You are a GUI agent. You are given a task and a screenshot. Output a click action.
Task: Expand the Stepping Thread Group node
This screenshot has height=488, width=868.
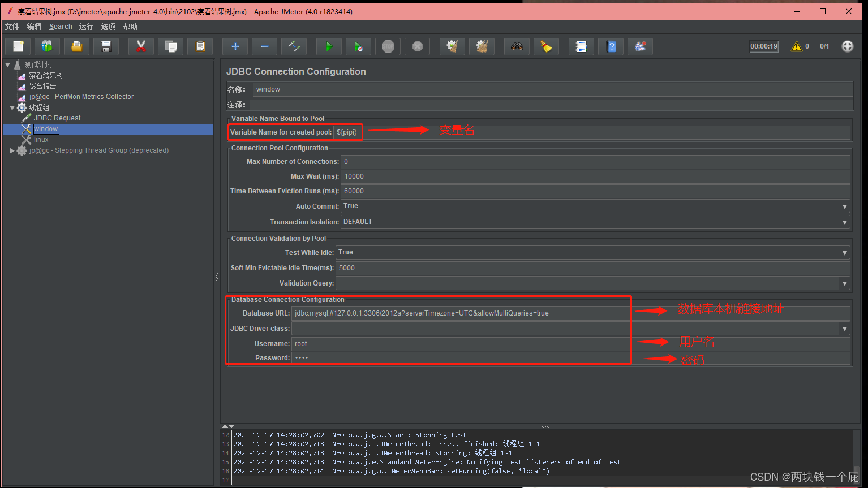pyautogui.click(x=12, y=151)
